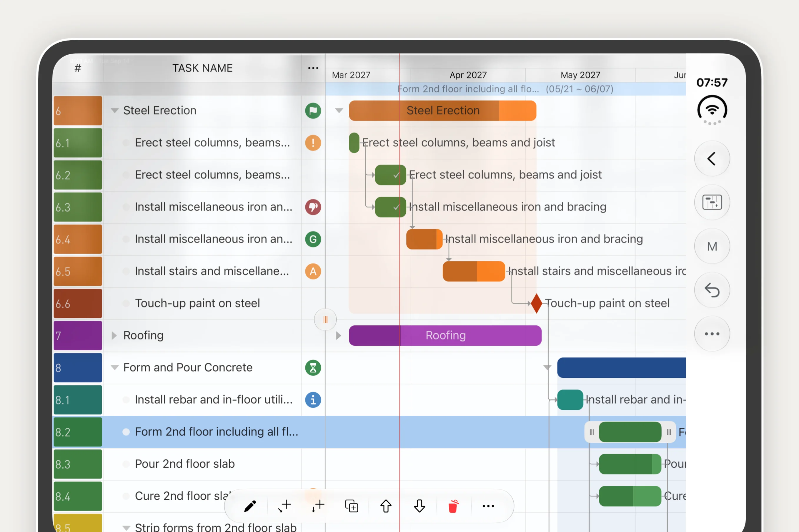Collapse the Form and Pour Concrete group
This screenshot has height=532, width=799.
(115, 367)
